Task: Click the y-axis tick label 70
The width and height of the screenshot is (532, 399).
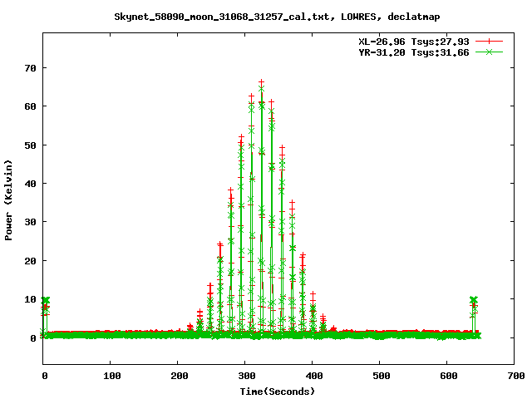Action: click(x=30, y=68)
